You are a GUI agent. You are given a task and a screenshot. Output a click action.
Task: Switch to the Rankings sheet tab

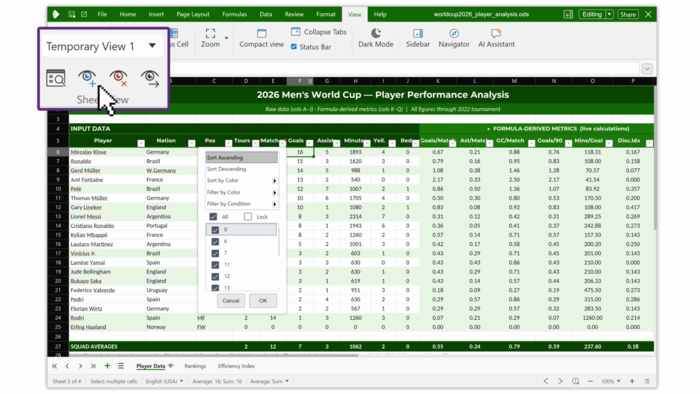click(195, 366)
